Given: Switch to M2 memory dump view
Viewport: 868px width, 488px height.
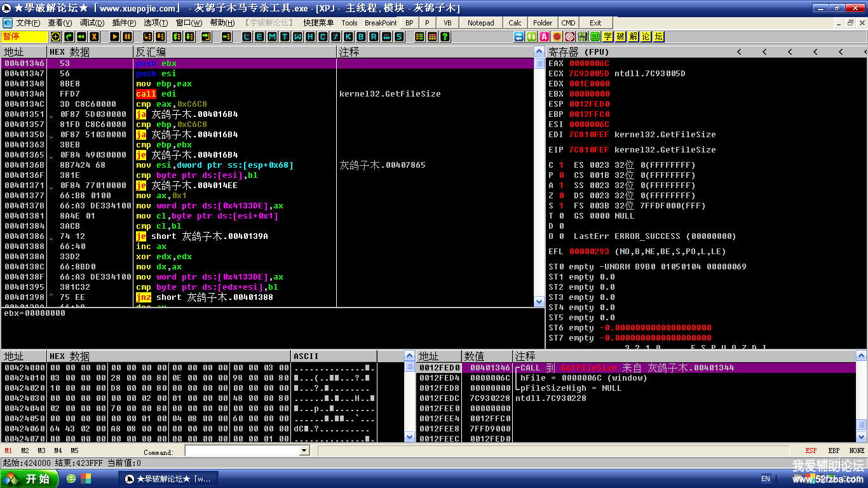Looking at the screenshot, I should coord(25,451).
